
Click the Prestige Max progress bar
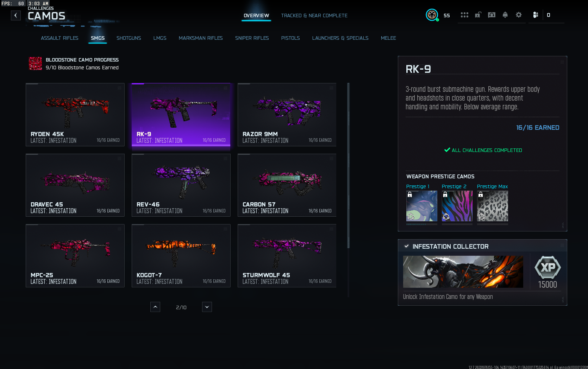tap(493, 224)
